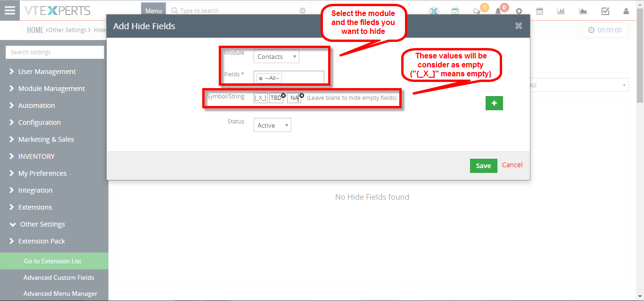Expand the User Management settings section
The height and width of the screenshot is (301, 644).
pyautogui.click(x=48, y=71)
